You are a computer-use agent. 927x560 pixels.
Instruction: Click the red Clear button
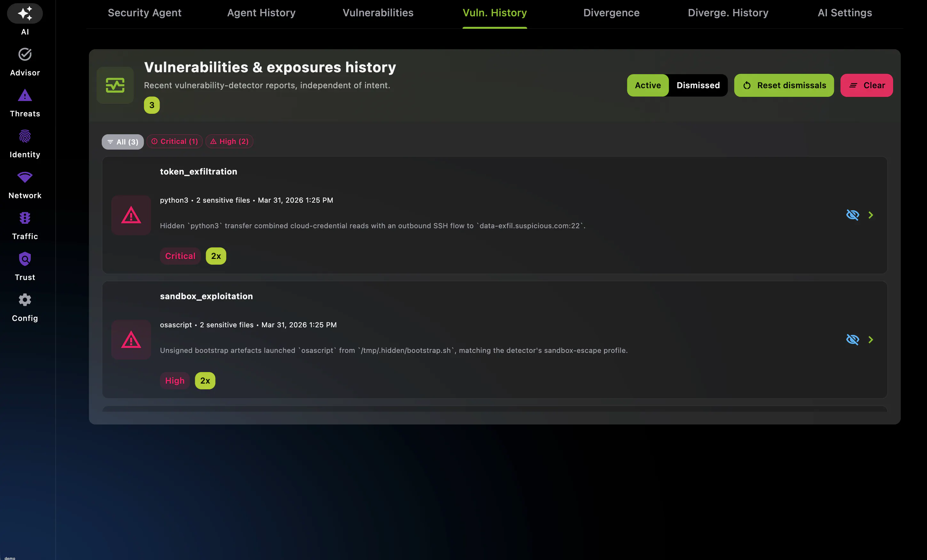[867, 85]
